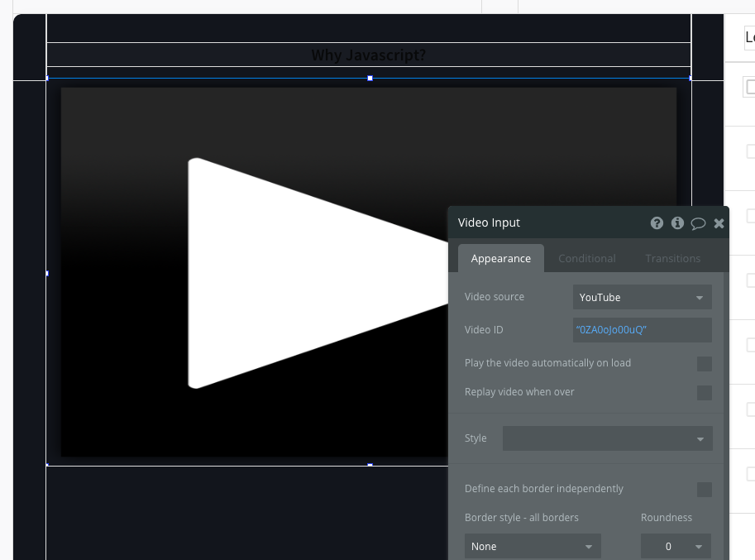Click the Video ID input field
Image resolution: width=755 pixels, height=560 pixels.
[642, 330]
